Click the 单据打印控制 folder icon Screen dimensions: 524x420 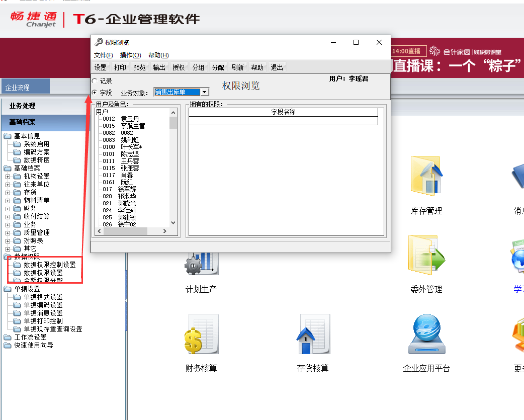point(17,321)
